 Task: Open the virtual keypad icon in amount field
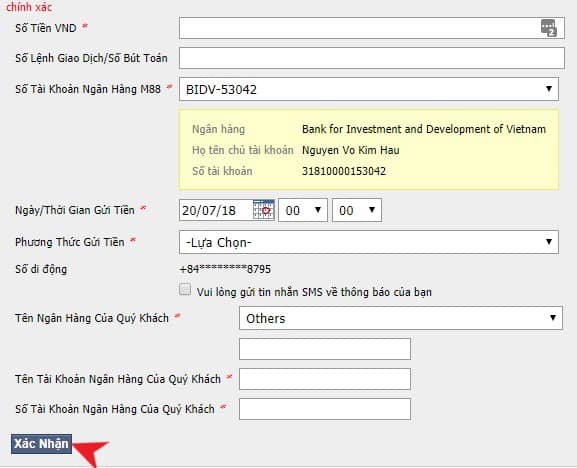coord(548,28)
